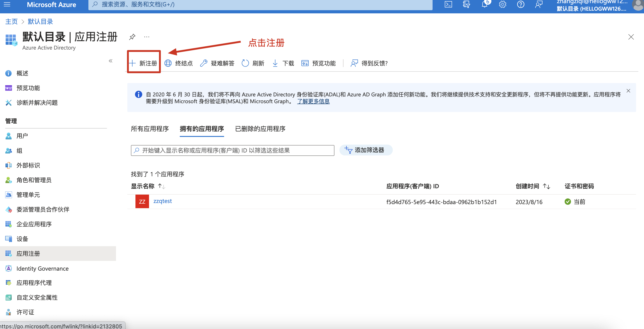Open the more options ellipsis beside title
The image size is (644, 329).
click(147, 37)
